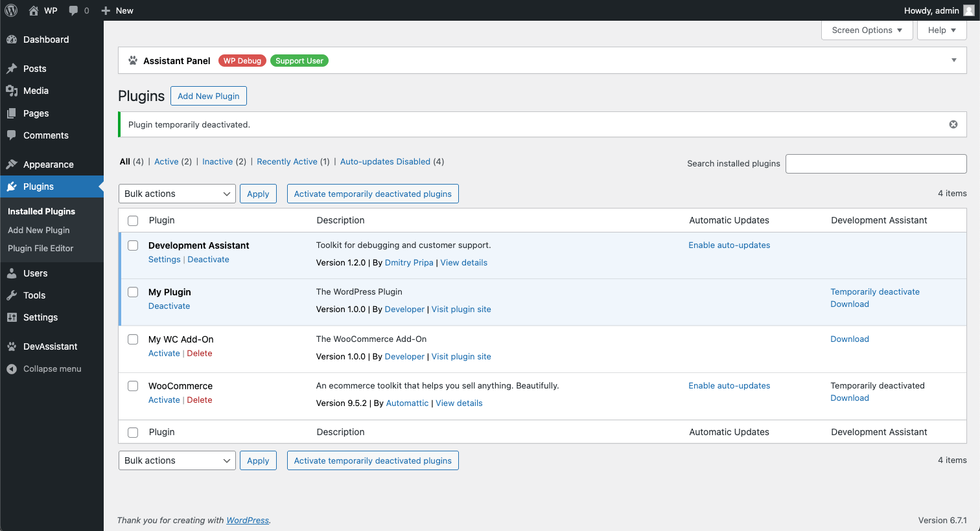Viewport: 980px width, 531px height.
Task: Expand Screen Options panel
Action: pos(867,30)
